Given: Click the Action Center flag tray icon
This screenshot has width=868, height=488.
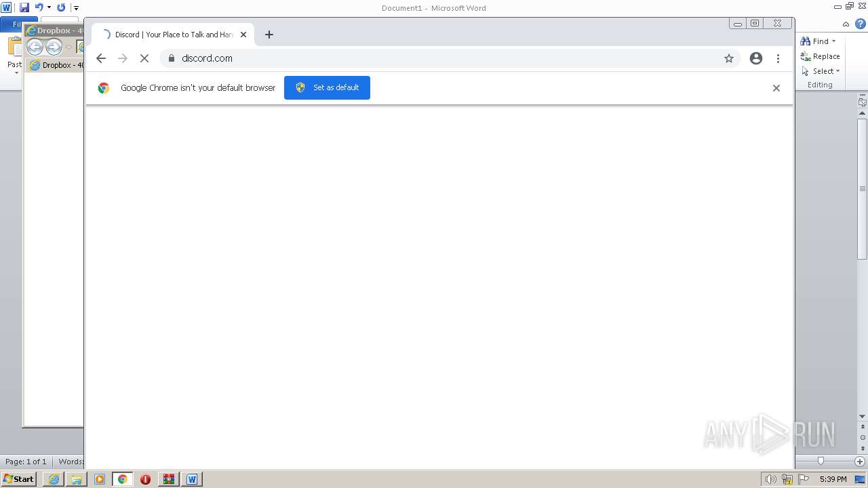Looking at the screenshot, I should 804,479.
